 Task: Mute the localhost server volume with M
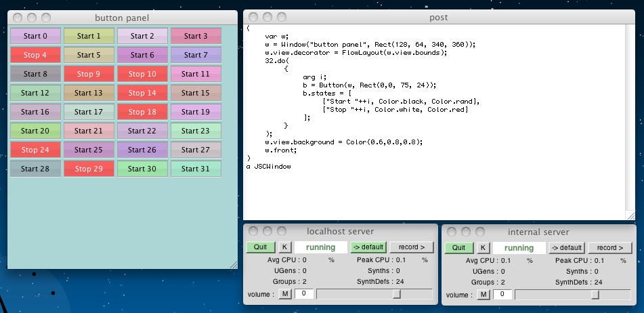click(x=286, y=293)
